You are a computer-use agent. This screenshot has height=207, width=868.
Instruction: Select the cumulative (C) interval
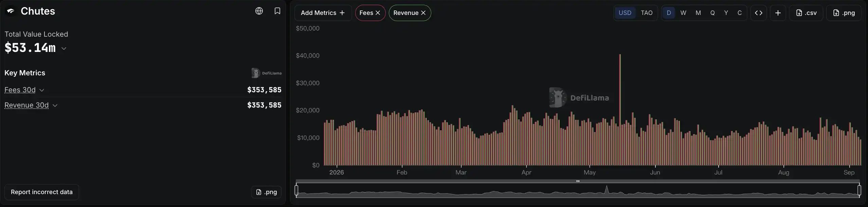tap(740, 13)
